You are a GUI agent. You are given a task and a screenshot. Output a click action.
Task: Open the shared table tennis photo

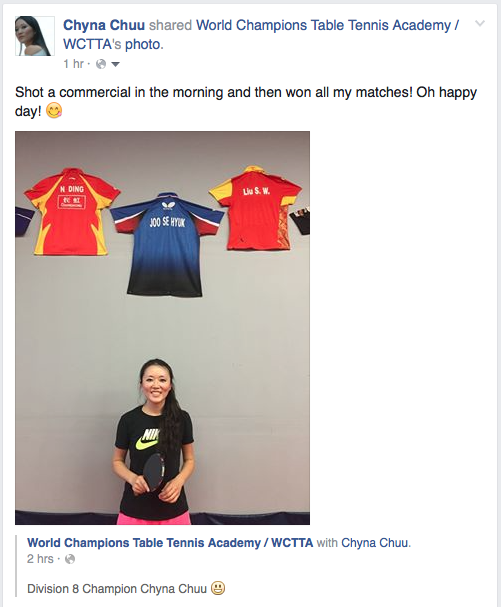point(162,328)
